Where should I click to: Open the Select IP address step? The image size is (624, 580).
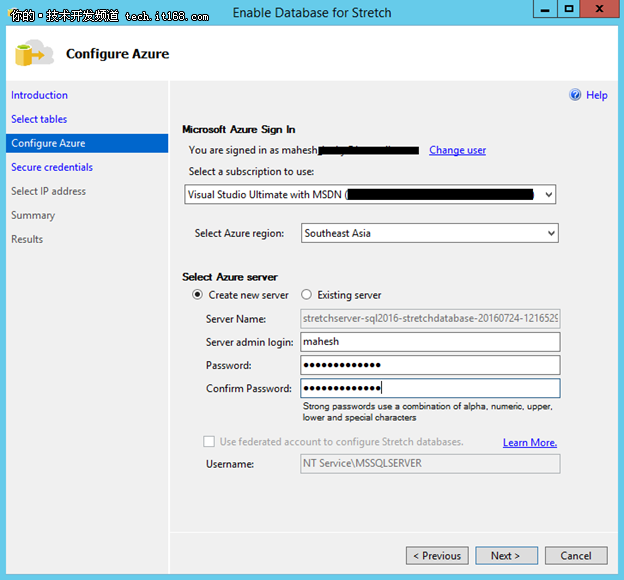point(48,191)
